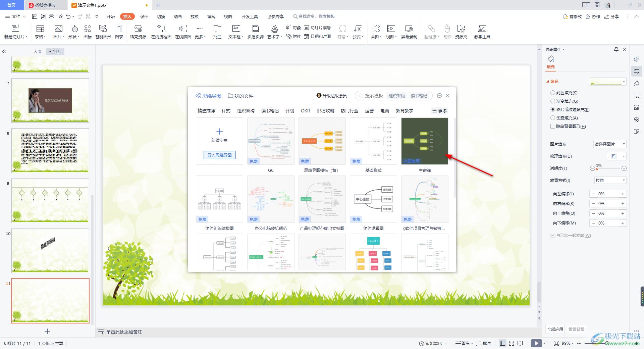The image size is (644, 349).
Task: Select slide 9 thumbnail
Action: coord(50,200)
